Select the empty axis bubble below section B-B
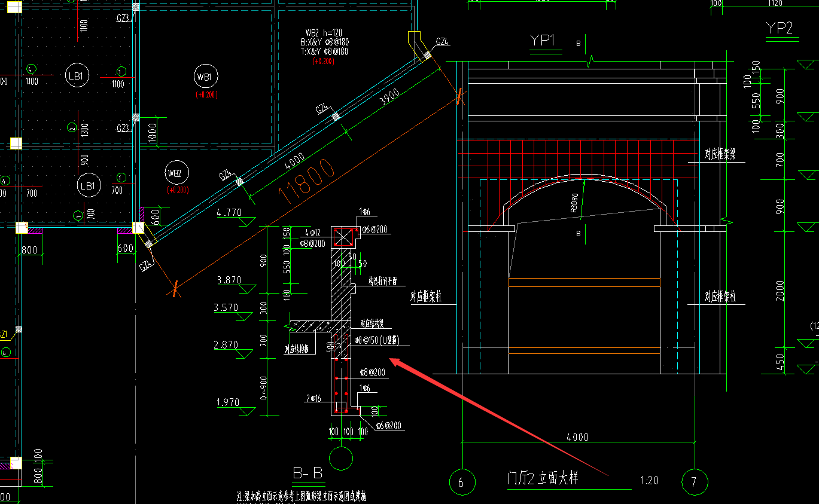Viewport: 819px width, 504px height. [x=341, y=459]
